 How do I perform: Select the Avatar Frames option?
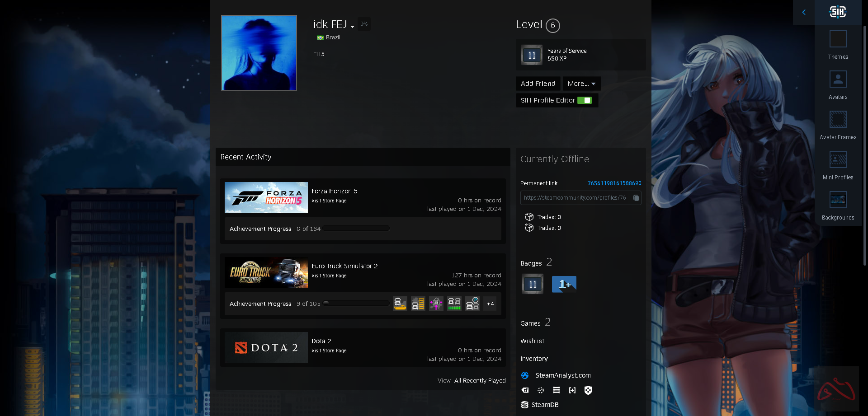point(838,125)
